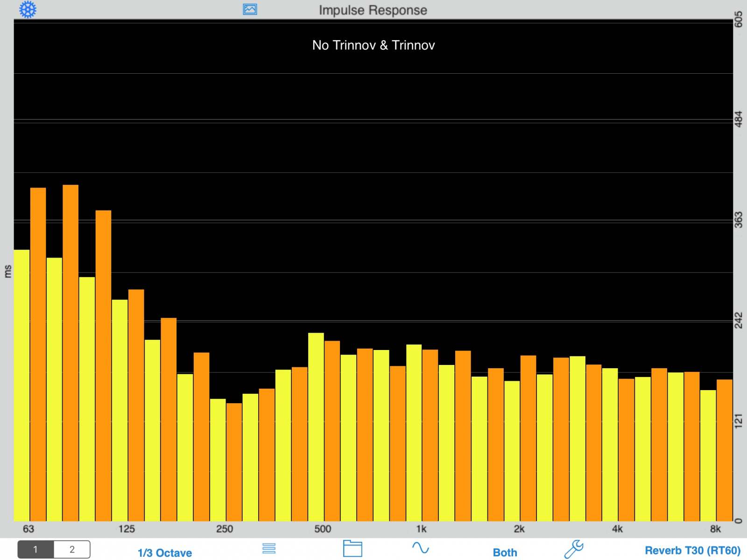
Task: Click the ms axis unit label
Action: (7, 271)
